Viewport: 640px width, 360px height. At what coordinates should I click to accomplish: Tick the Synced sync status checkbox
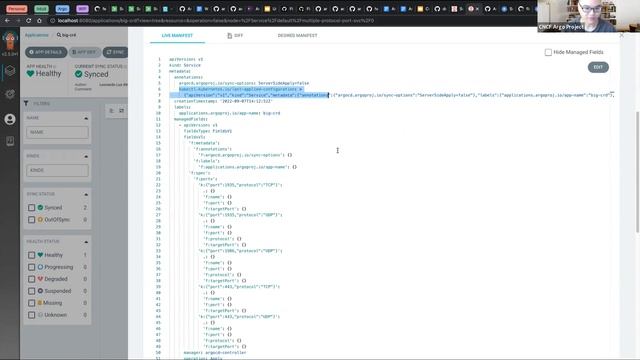pos(31,208)
